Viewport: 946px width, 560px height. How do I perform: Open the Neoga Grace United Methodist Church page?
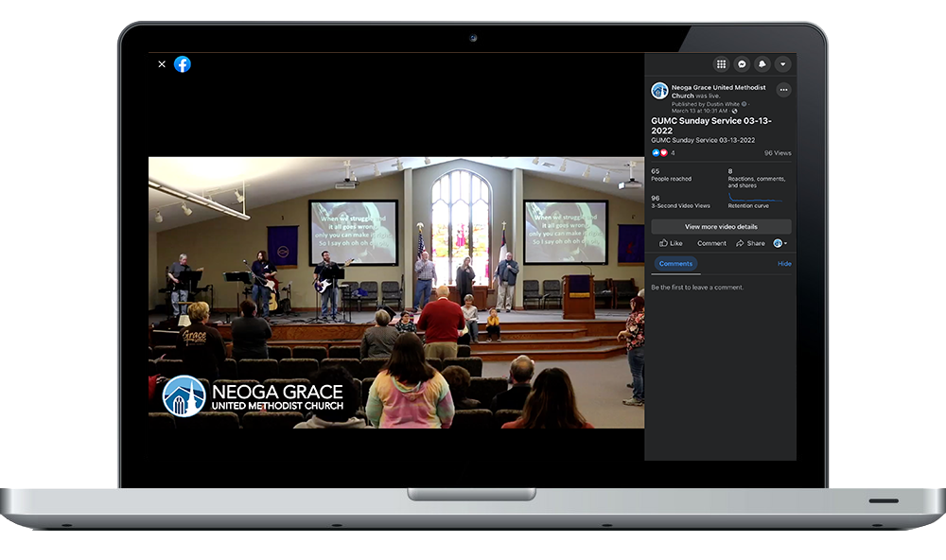[718, 88]
